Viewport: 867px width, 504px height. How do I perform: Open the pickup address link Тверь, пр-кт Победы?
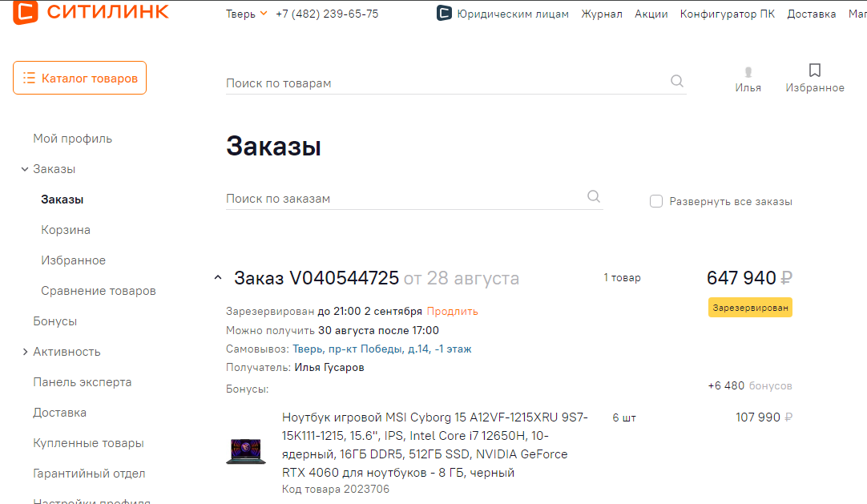click(381, 349)
